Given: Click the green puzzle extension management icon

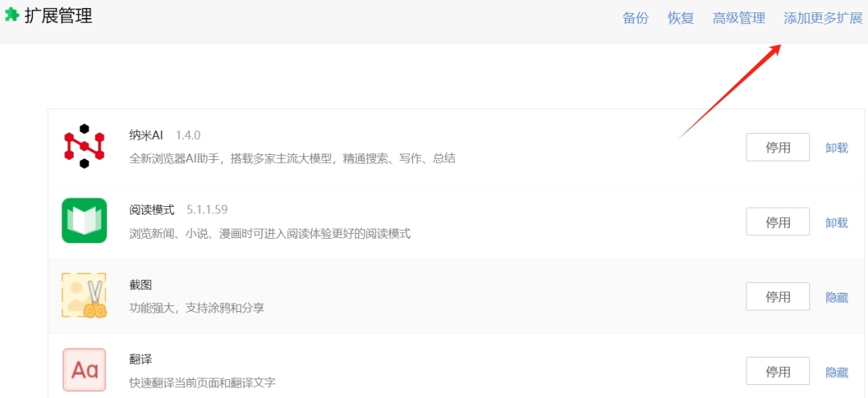Looking at the screenshot, I should point(12,15).
